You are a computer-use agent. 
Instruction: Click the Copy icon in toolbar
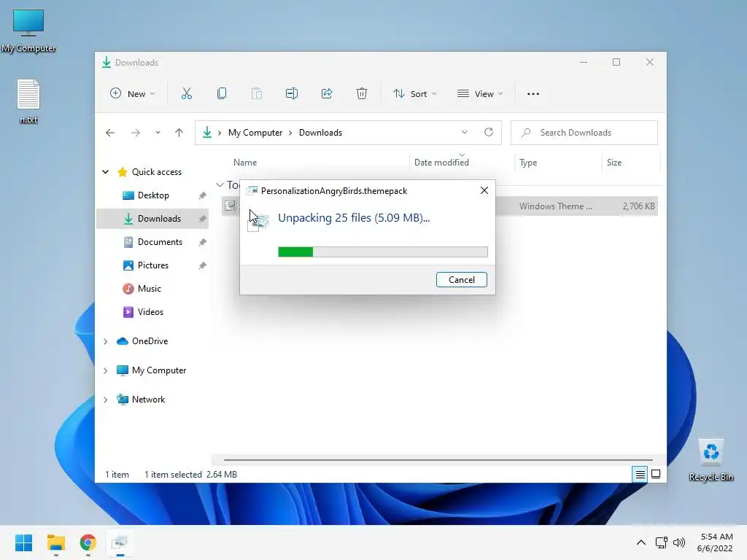click(x=222, y=94)
